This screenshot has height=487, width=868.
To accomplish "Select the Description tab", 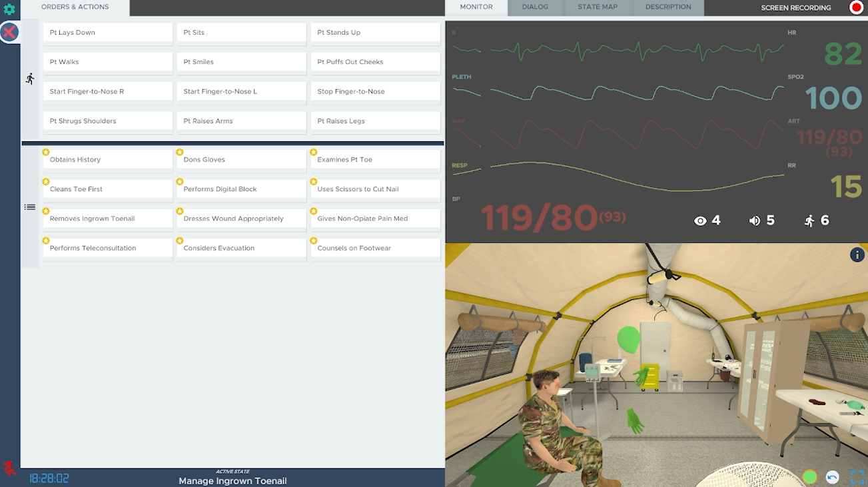I will [x=667, y=7].
